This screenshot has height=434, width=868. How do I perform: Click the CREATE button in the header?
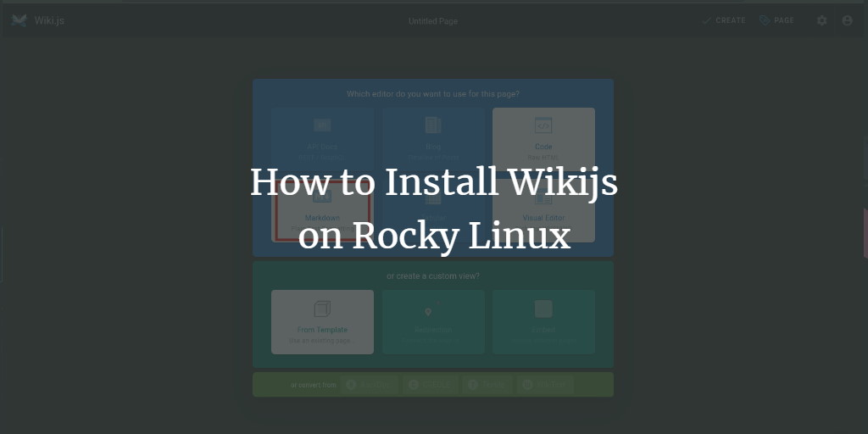(724, 20)
